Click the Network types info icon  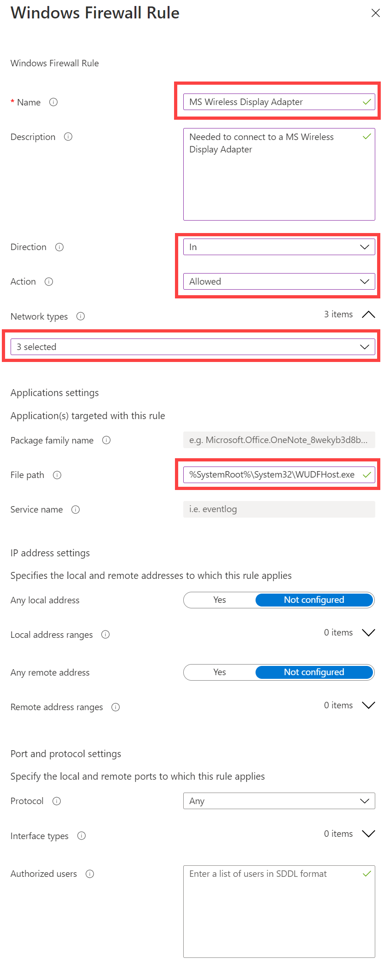coord(81,316)
